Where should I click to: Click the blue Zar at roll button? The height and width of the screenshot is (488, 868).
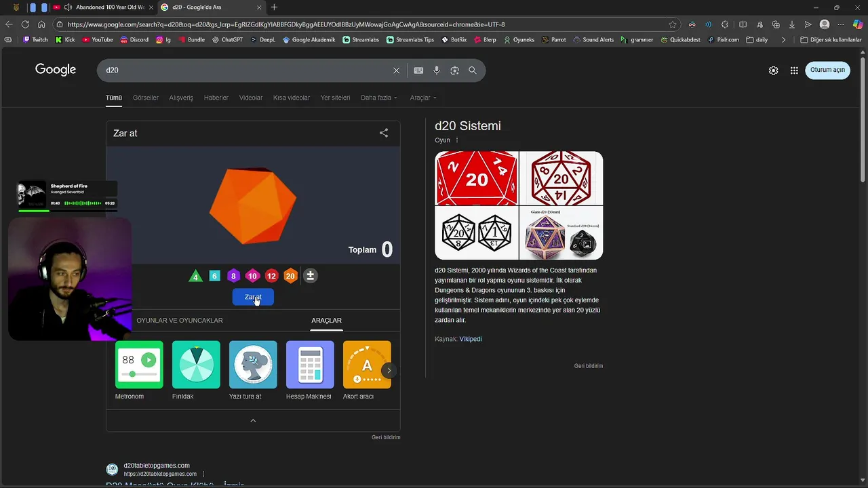pos(253,297)
